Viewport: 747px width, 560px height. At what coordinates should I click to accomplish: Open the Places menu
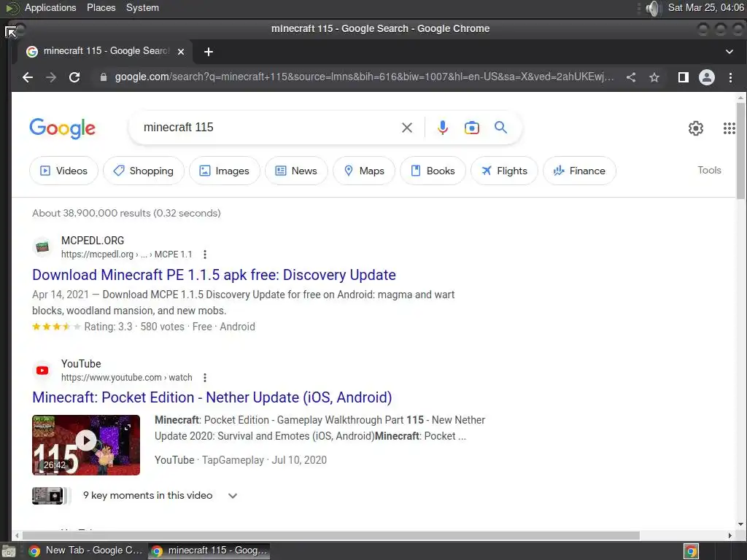pyautogui.click(x=101, y=7)
